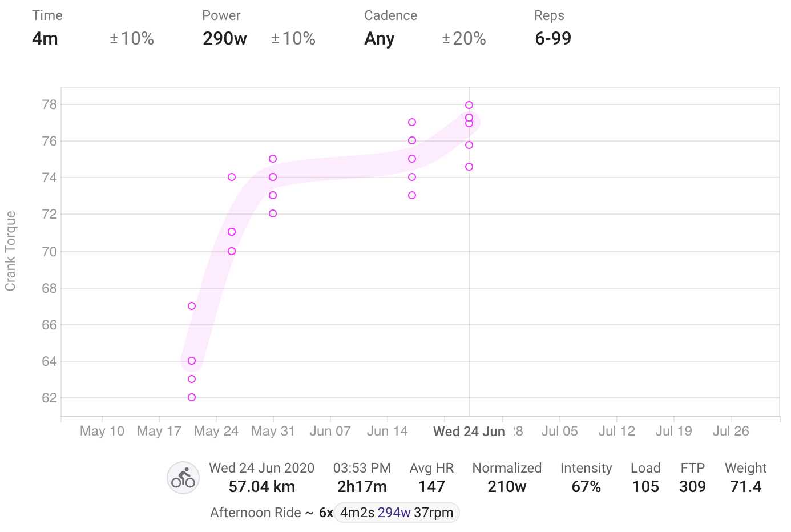Select the highest data point at torque 78
Screen dimensions: 791x532
(469, 105)
